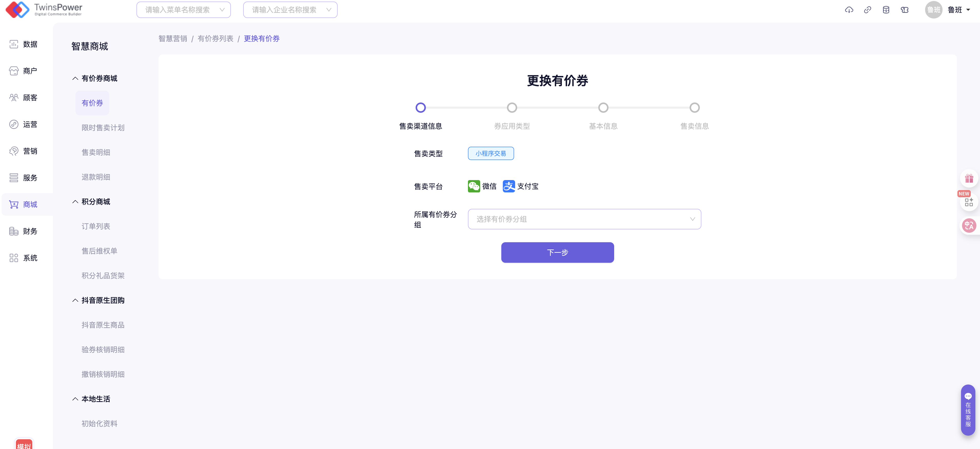Image resolution: width=980 pixels, height=449 pixels.
Task: Select the 券应用类型 step circle
Action: [x=512, y=108]
